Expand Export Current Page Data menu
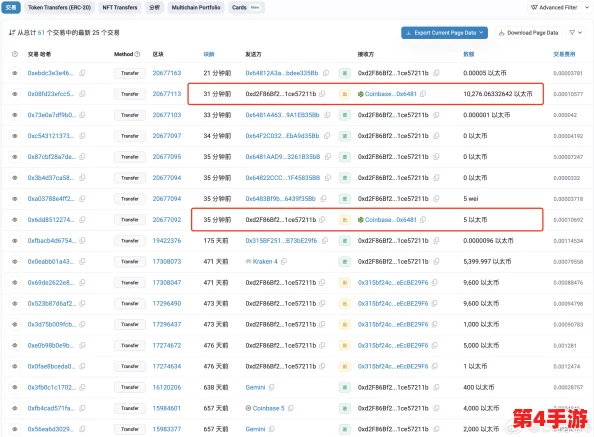 pos(444,33)
